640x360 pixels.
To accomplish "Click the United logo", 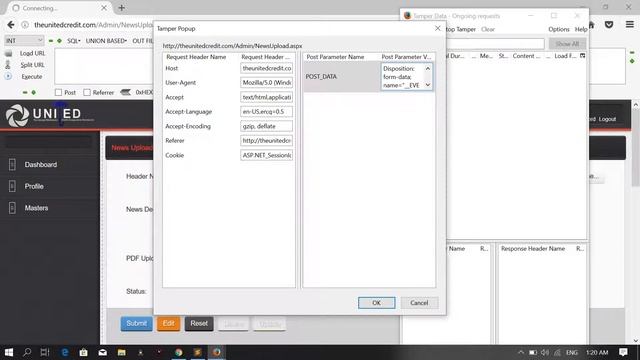I will pyautogui.click(x=49, y=115).
